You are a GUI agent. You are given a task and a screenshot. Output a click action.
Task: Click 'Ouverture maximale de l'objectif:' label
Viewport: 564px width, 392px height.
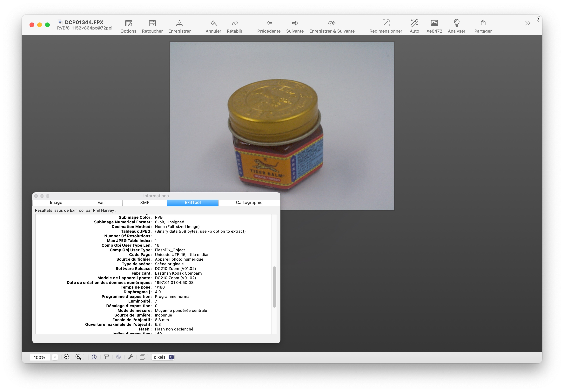[x=118, y=324]
